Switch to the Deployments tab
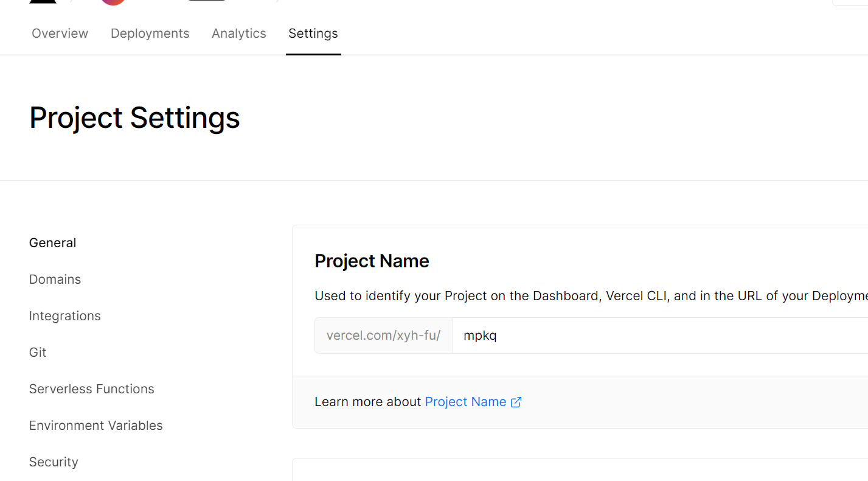 (x=150, y=33)
